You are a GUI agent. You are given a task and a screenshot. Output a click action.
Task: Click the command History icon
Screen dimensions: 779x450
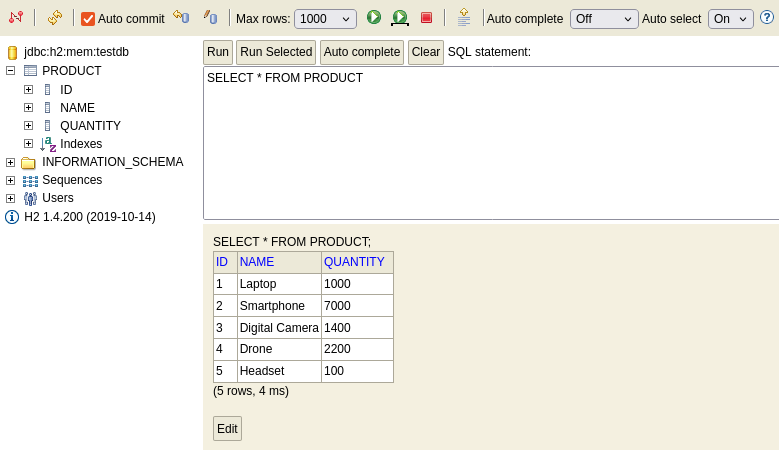click(464, 17)
